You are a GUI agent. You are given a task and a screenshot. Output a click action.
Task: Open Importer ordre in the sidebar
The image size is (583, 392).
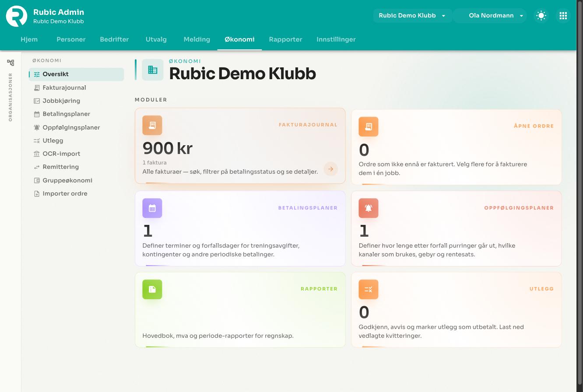(77, 193)
